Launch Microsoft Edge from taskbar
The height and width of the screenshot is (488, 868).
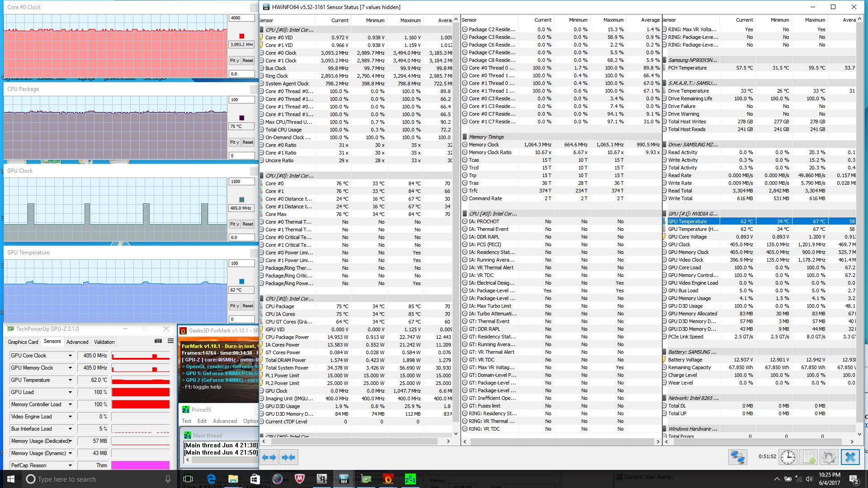point(211,479)
